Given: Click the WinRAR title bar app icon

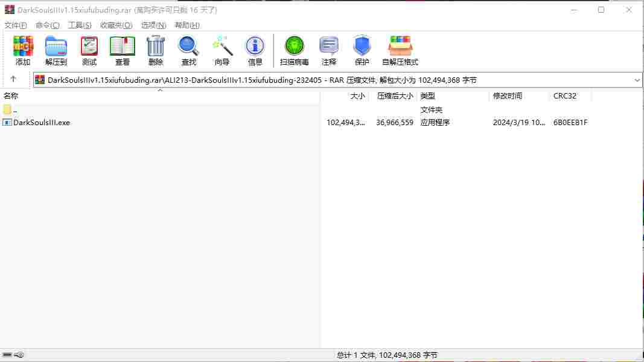Looking at the screenshot, I should coord(10,10).
